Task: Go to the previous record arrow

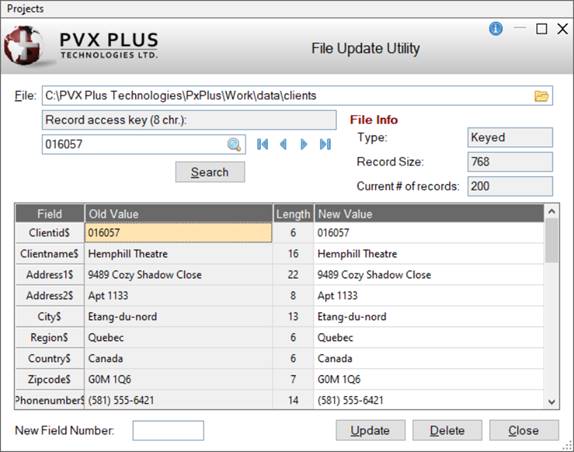Action: [283, 144]
